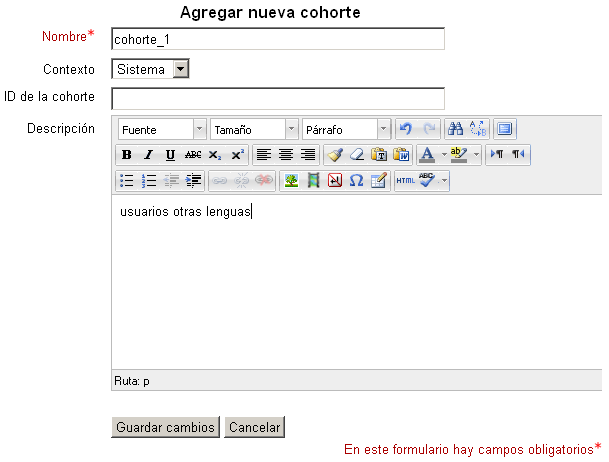Insert an image using the picture icon
Viewport: 609px width, 462px height.
pos(291,181)
